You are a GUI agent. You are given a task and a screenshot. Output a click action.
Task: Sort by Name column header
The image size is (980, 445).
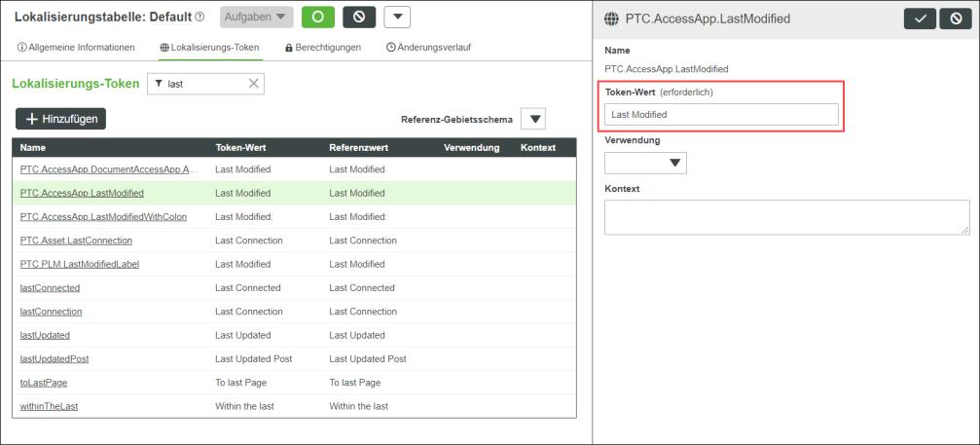(x=32, y=148)
